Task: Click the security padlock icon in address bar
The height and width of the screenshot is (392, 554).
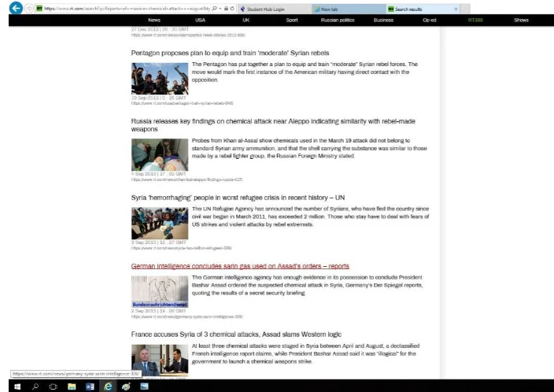Action: [226, 9]
